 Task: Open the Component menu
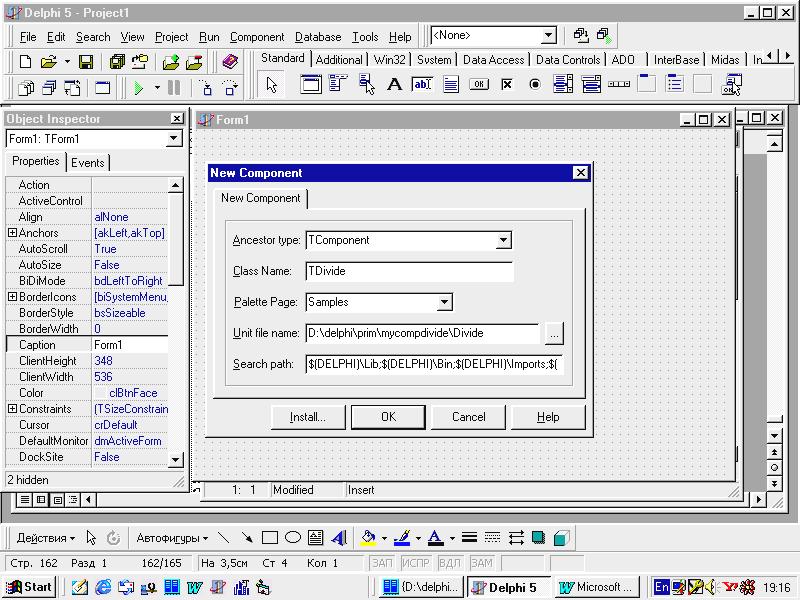point(257,37)
